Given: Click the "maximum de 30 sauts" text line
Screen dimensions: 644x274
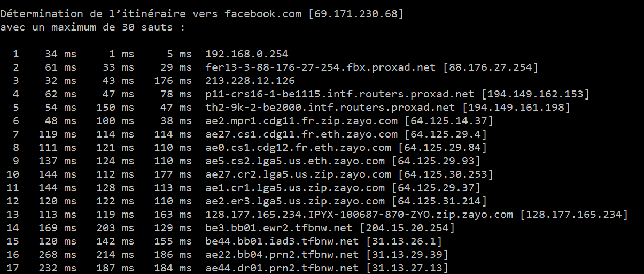Looking at the screenshot, I should tap(92, 27).
